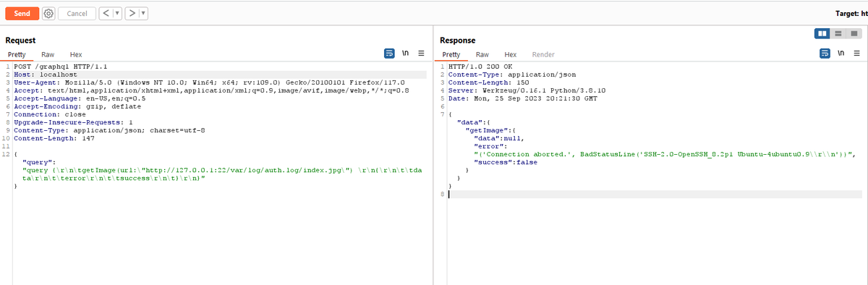Toggle non-printable \n characters in Response panel
The height and width of the screenshot is (285, 868).
(x=840, y=54)
